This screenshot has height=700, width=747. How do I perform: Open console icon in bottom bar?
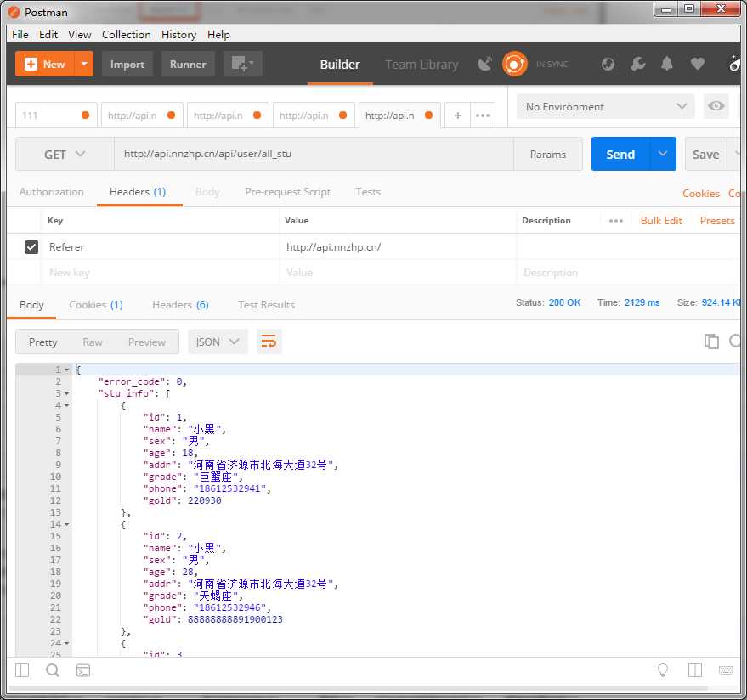pos(83,670)
